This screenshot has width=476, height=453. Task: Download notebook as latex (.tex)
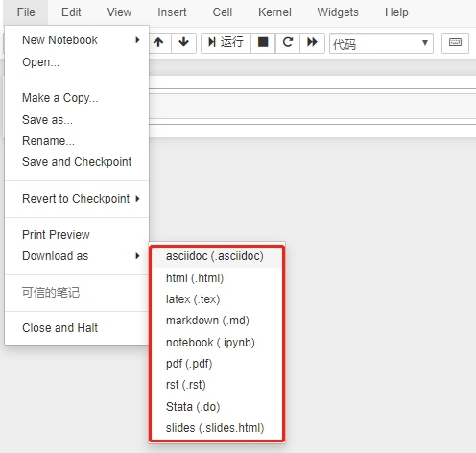point(217,299)
